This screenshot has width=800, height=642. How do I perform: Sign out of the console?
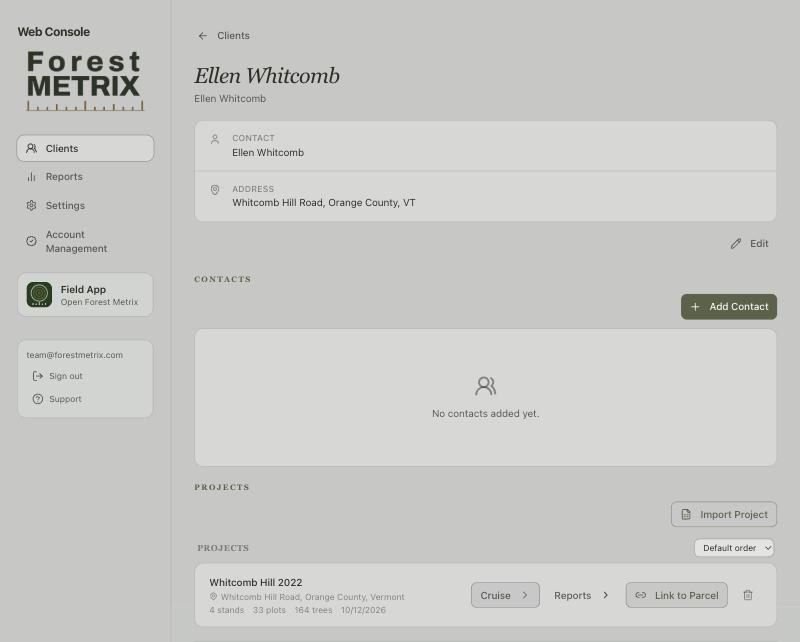coord(58,376)
